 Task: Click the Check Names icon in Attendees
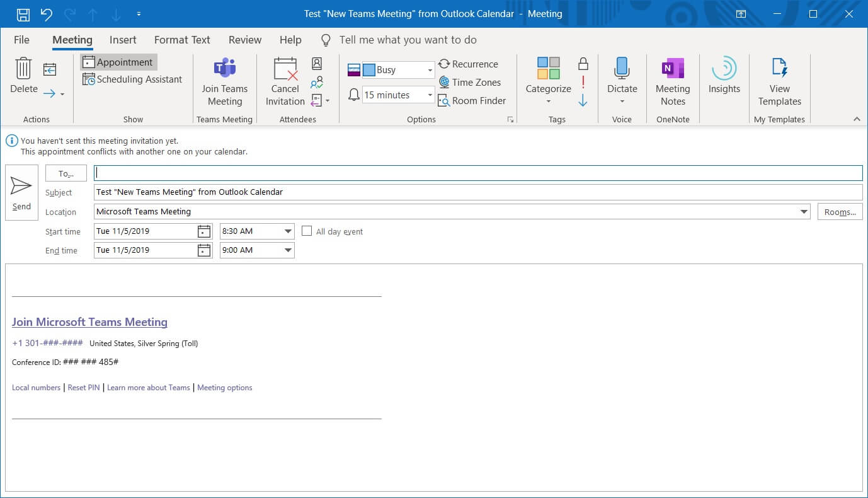click(x=317, y=82)
